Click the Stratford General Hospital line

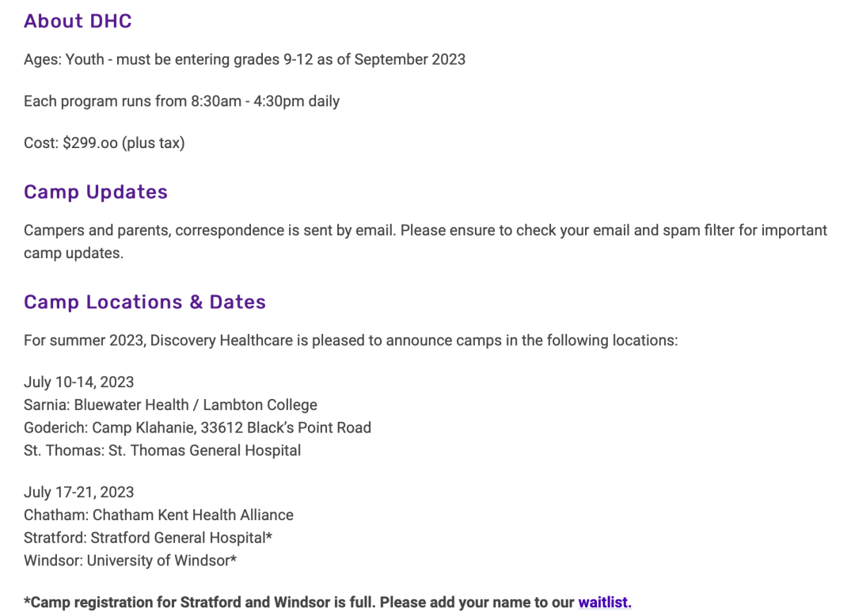click(148, 538)
